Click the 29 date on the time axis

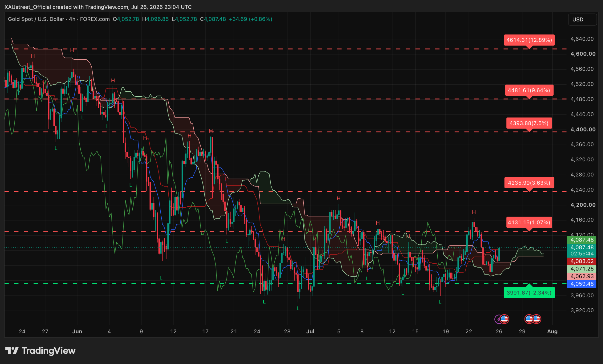[x=522, y=331]
